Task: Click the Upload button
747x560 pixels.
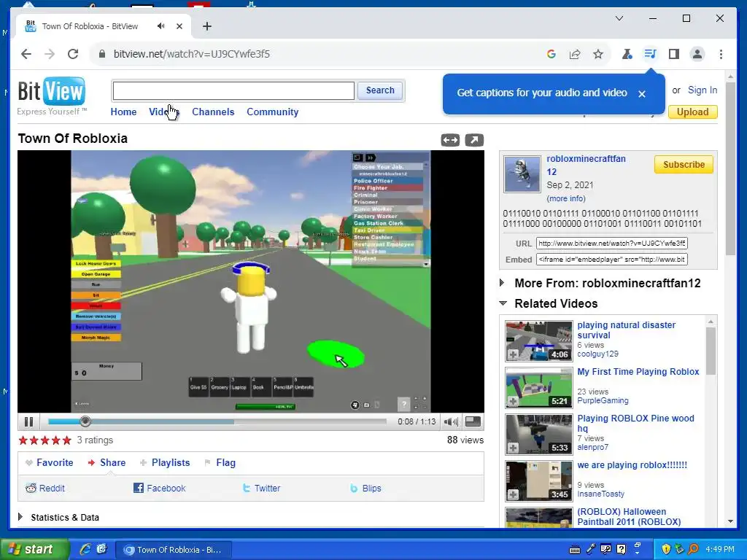Action: [x=693, y=112]
